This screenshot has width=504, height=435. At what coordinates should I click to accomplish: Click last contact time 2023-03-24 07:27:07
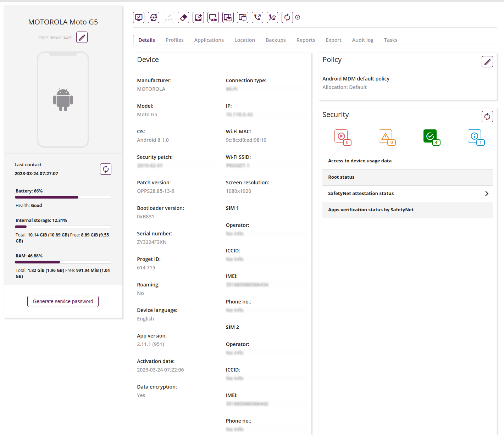(x=36, y=174)
